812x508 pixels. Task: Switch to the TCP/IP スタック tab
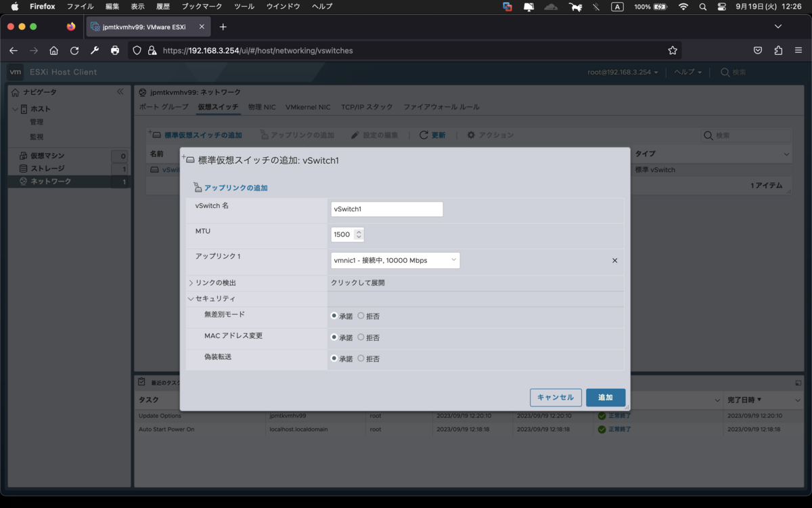pyautogui.click(x=367, y=107)
